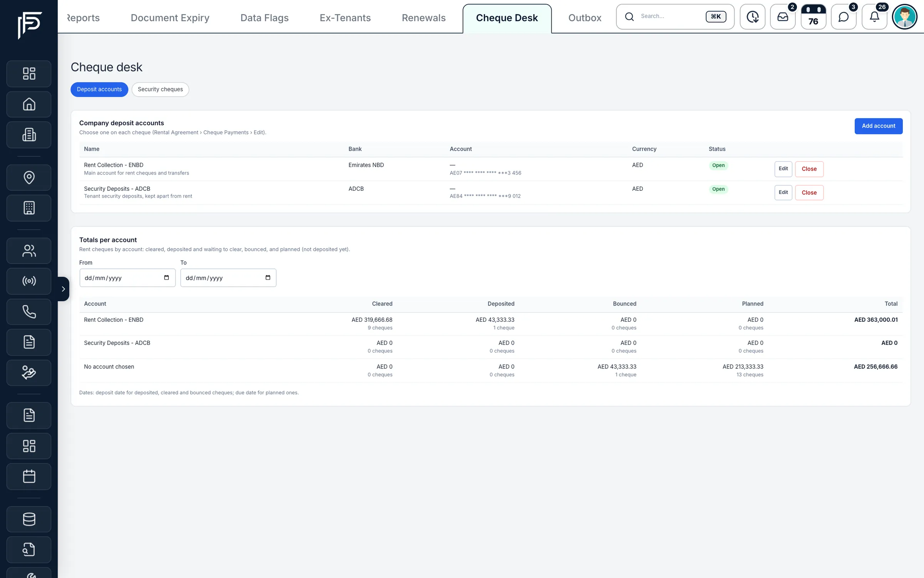Viewport: 924px width, 578px height.
Task: Open the user profile avatar
Action: [905, 17]
